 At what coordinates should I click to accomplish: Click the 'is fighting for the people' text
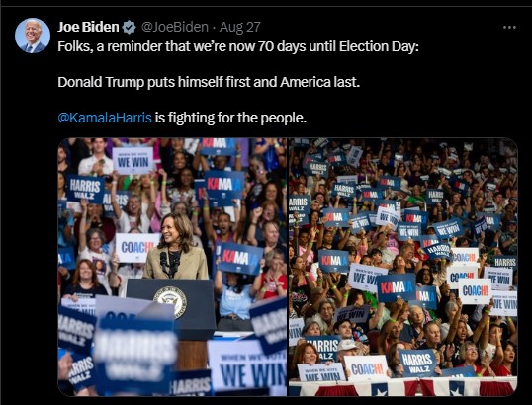pyautogui.click(x=230, y=118)
